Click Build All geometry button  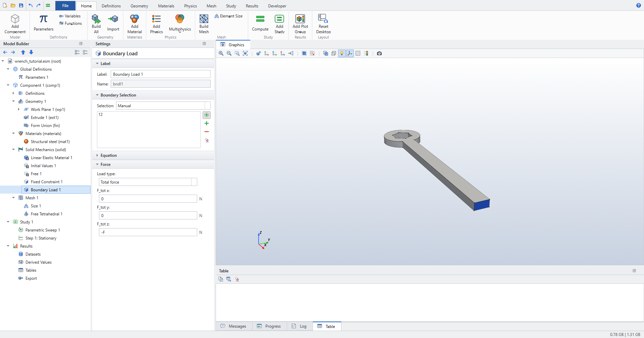(x=96, y=24)
